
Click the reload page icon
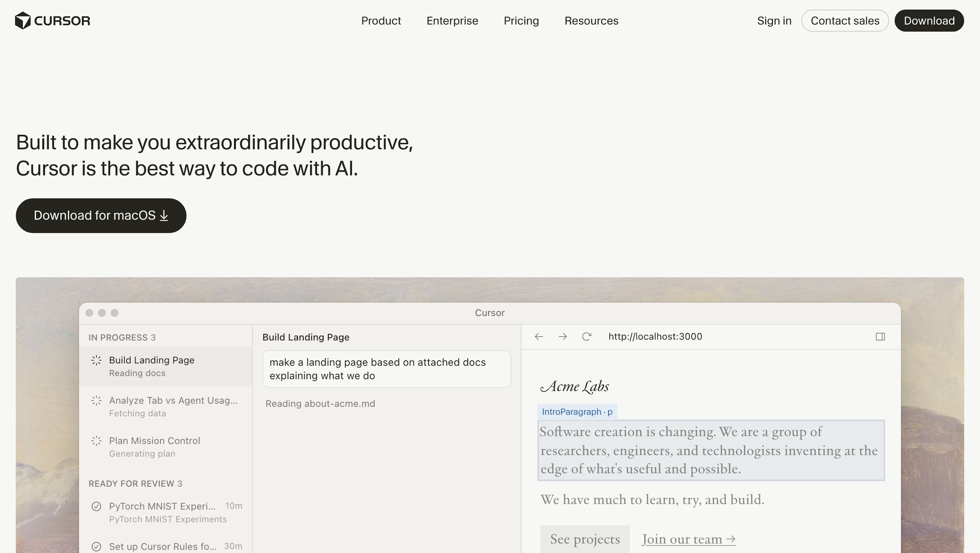click(587, 337)
